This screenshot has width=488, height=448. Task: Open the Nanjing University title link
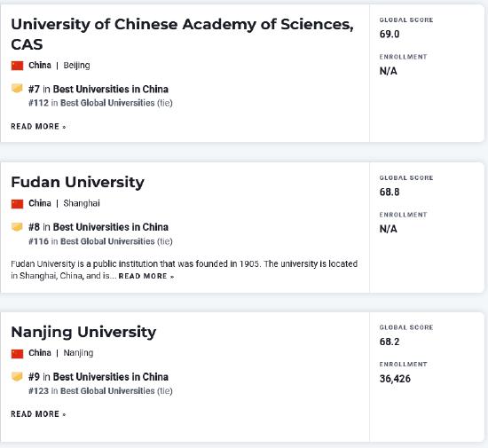83,333
